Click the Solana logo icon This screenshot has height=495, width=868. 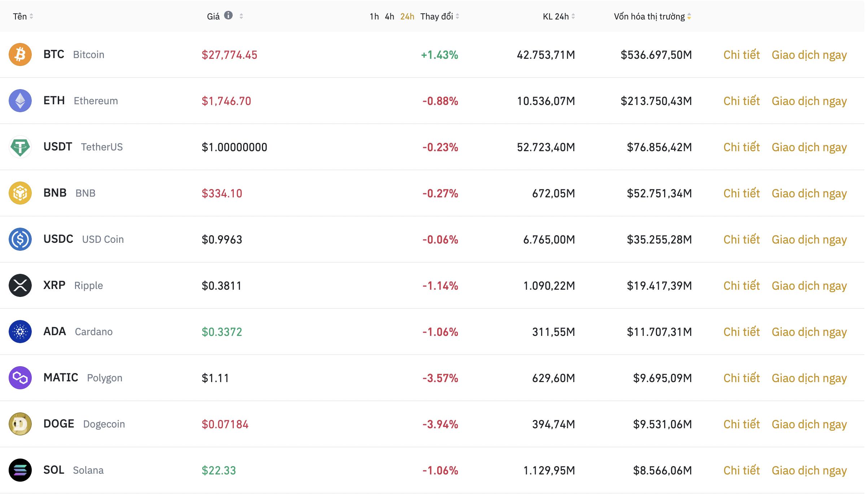(20, 470)
